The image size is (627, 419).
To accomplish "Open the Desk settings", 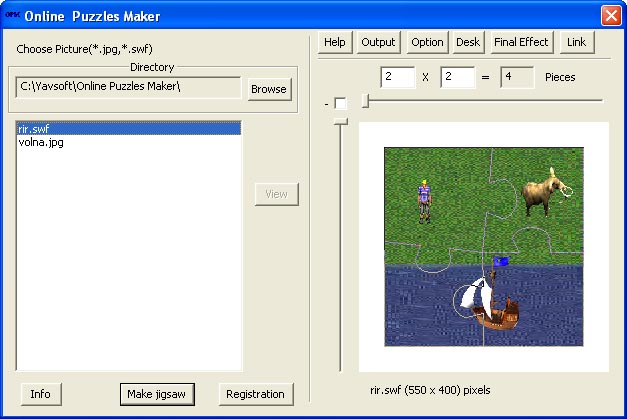I will tap(468, 42).
